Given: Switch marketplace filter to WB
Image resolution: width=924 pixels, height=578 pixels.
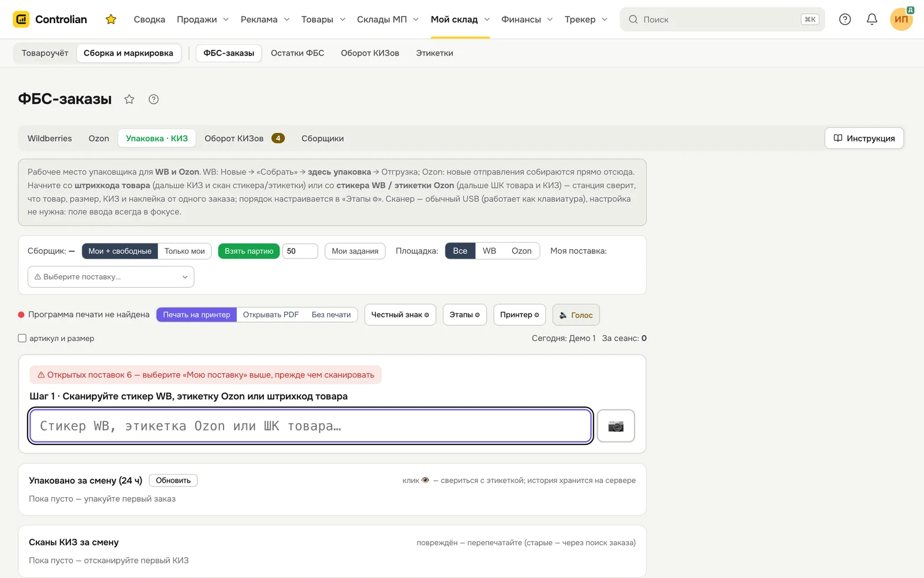Looking at the screenshot, I should pyautogui.click(x=490, y=251).
